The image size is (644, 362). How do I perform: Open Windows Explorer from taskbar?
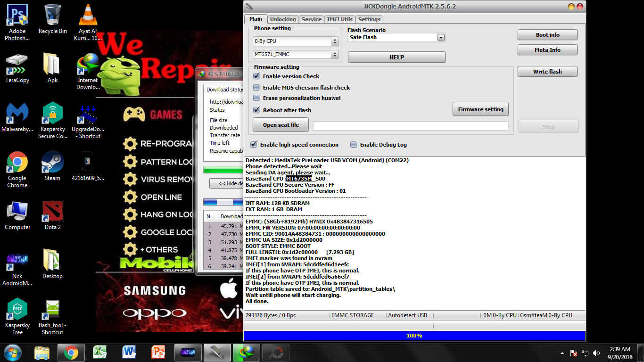pyautogui.click(x=42, y=353)
